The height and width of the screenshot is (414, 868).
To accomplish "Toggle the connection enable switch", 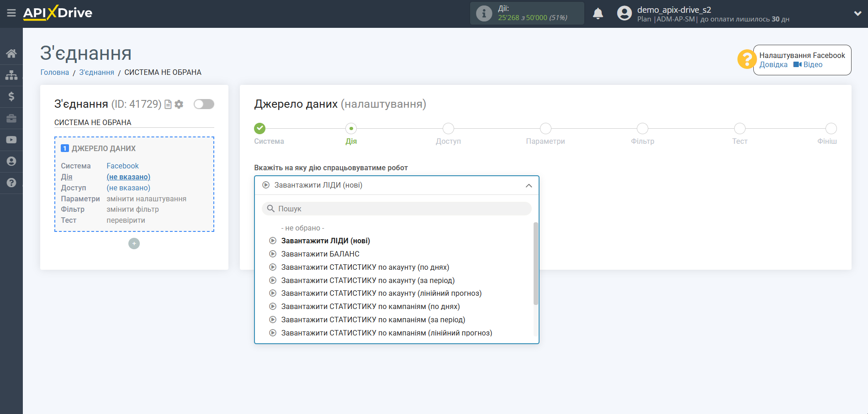I will click(x=204, y=104).
